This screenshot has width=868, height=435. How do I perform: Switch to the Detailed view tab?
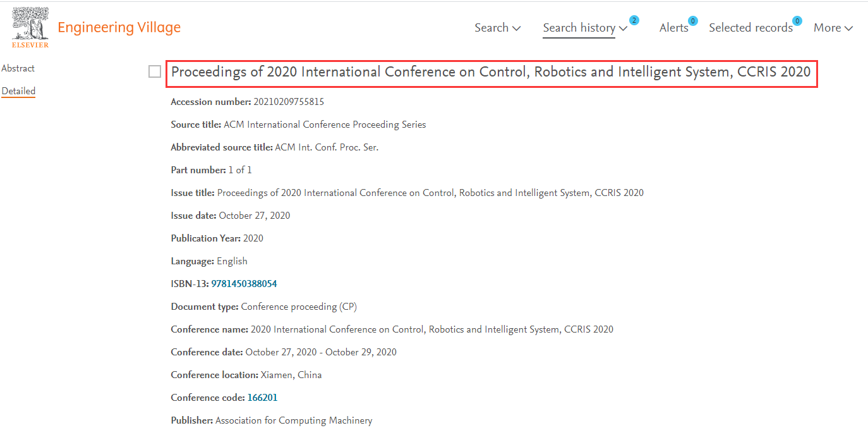[x=18, y=91]
